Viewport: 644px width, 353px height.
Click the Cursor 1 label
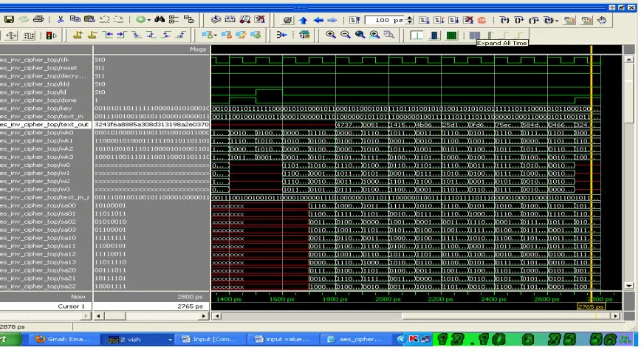[71, 306]
